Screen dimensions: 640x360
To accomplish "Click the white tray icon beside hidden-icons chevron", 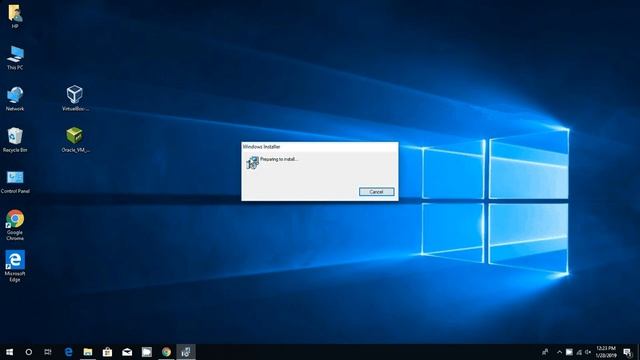I will click(569, 352).
